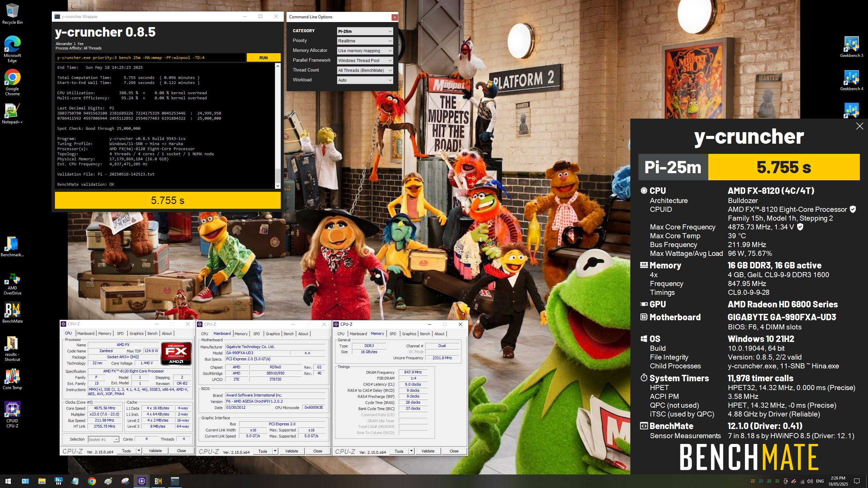
Task: Open the Socket #1 selection dropdown in CPU-Z
Action: click(103, 439)
